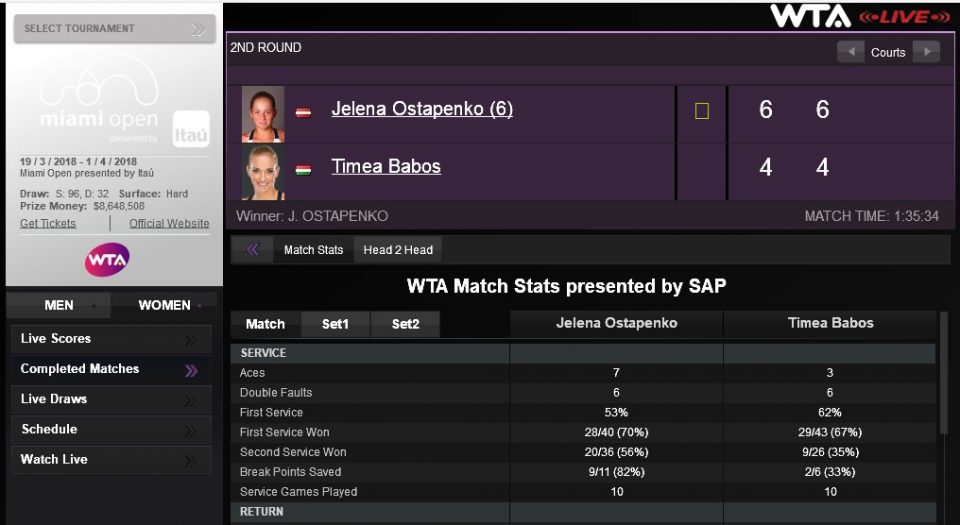Click the double-chevron collapse icon near Match Stats
Viewport: 960px width, 525px height.
(x=253, y=250)
